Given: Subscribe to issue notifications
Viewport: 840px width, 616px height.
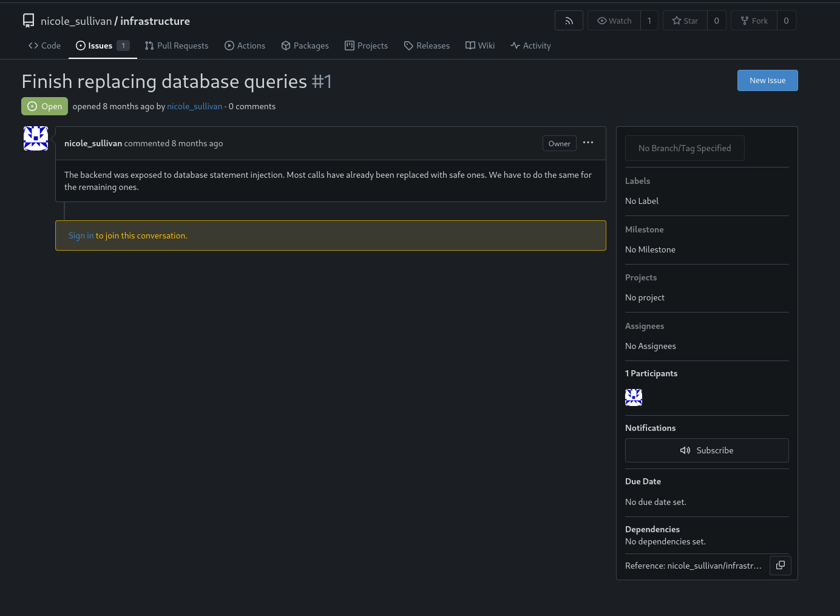Looking at the screenshot, I should click(706, 450).
